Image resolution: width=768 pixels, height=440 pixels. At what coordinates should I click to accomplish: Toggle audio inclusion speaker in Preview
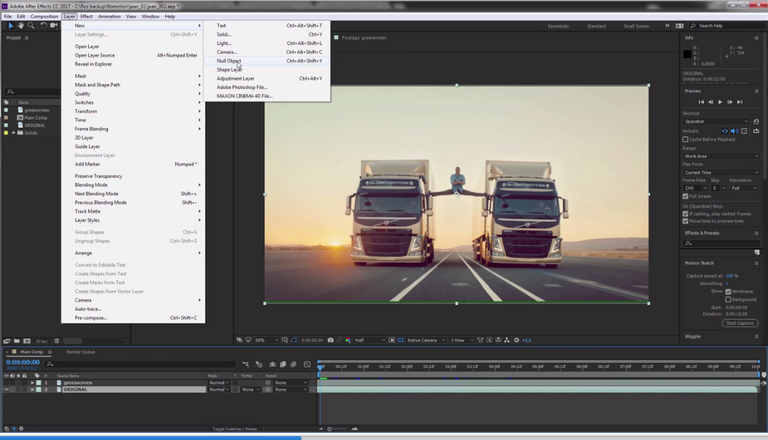(x=734, y=131)
